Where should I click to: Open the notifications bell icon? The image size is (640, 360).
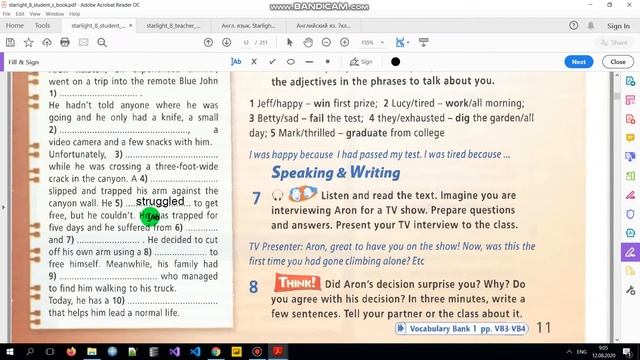(591, 25)
